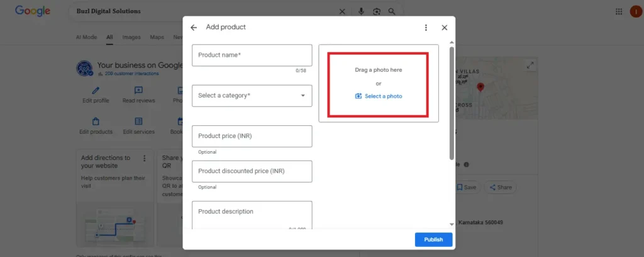This screenshot has height=257, width=644.
Task: Switch to the AI Mode tab
Action: coord(86,37)
